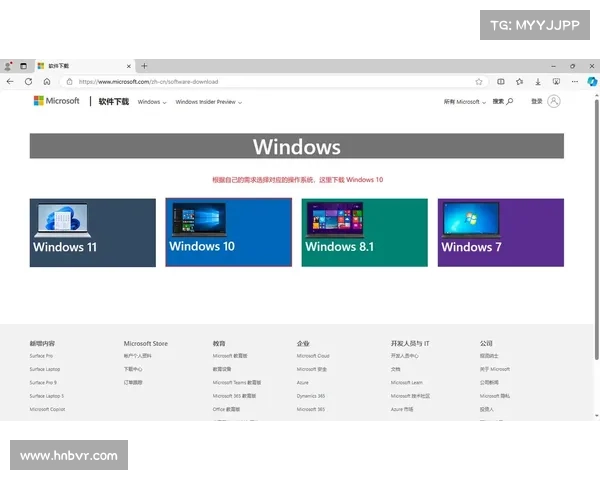
Task: Open the browser home page icon
Action: [x=47, y=82]
